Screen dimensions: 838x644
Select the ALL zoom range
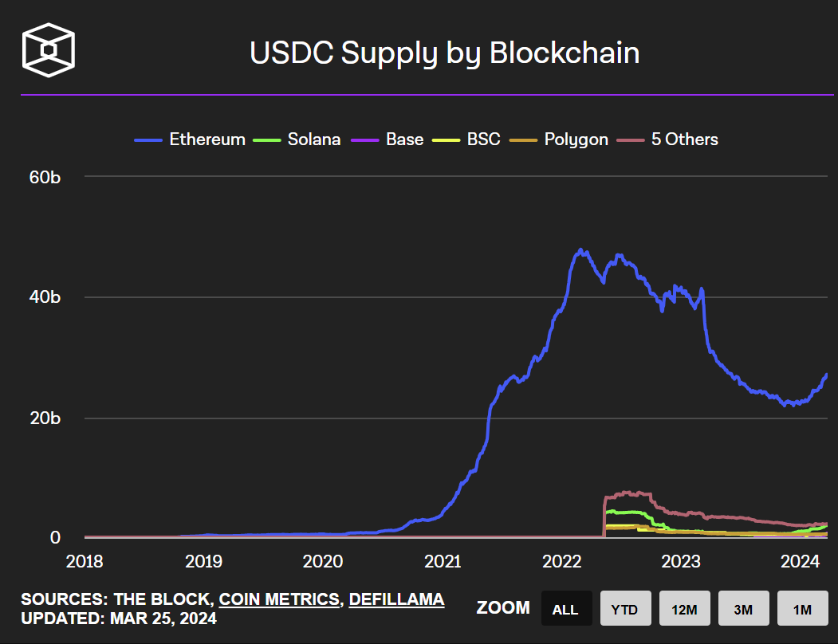pyautogui.click(x=565, y=609)
